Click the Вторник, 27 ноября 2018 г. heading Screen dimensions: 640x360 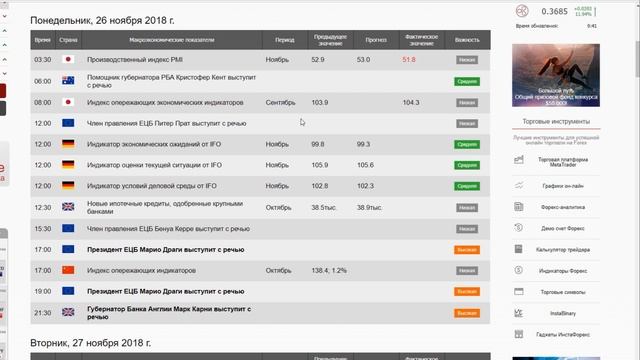(91, 343)
